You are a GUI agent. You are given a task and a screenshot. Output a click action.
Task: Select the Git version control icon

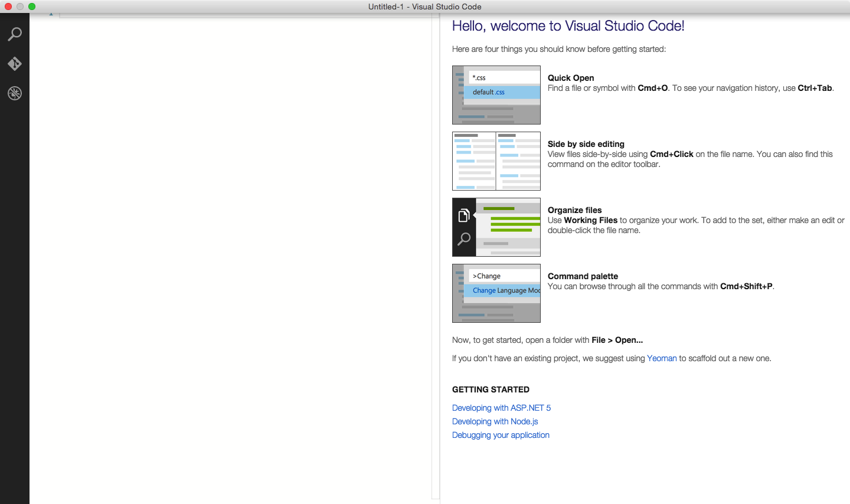15,64
